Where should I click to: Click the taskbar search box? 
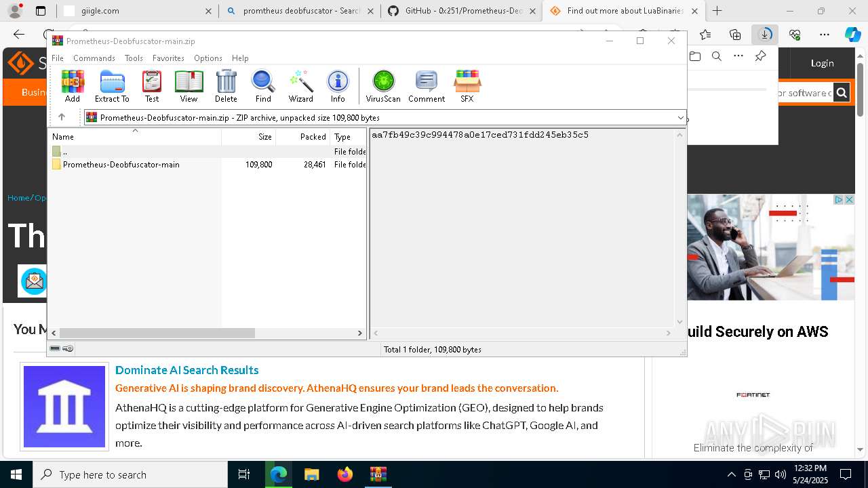tap(130, 474)
